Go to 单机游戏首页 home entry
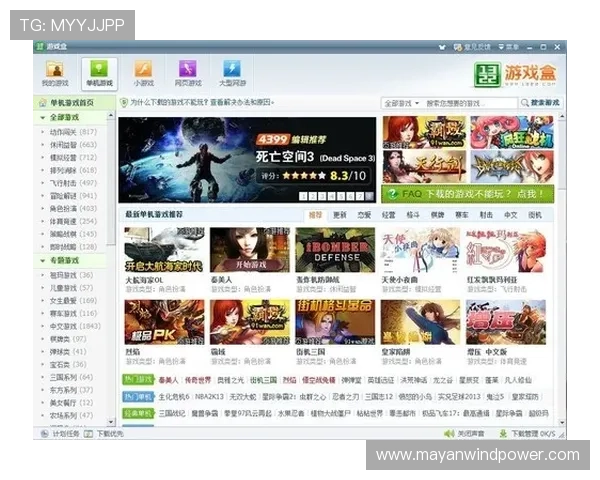This screenshot has width=600, height=480. (73, 103)
